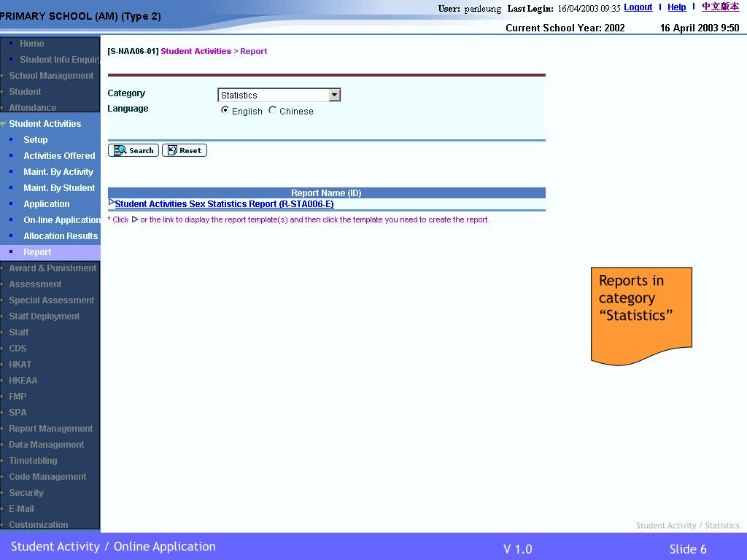This screenshot has width=747, height=560.
Task: Open the Category dropdown arrow
Action: pyautogui.click(x=334, y=95)
